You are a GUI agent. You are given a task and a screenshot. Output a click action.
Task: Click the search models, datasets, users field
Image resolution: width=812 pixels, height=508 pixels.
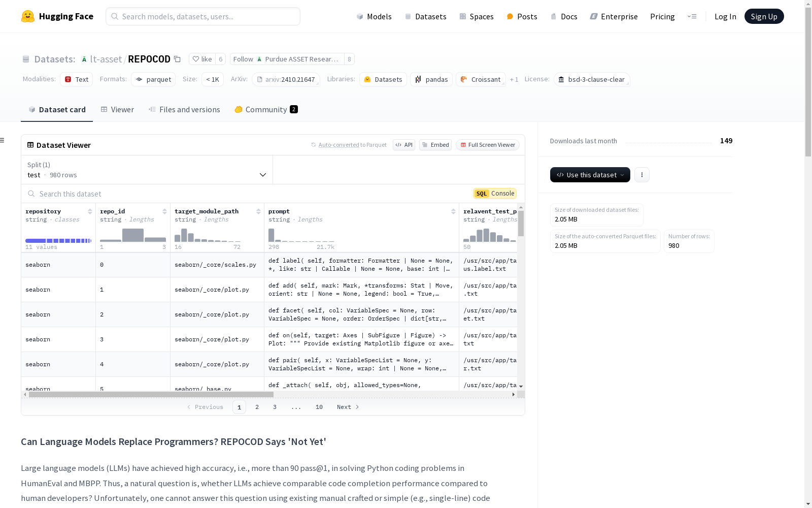click(203, 16)
